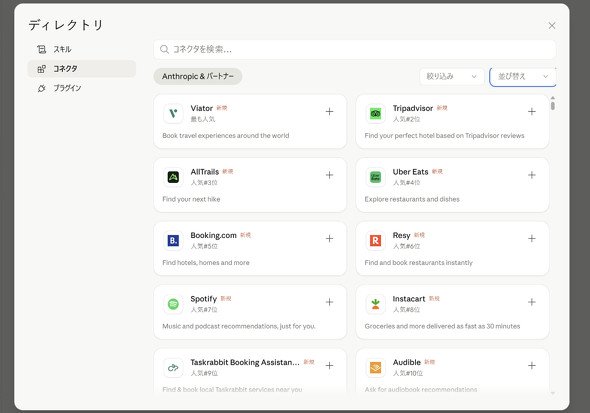Open the 絞り込み filter dropdown
590x413 pixels.
(451, 76)
